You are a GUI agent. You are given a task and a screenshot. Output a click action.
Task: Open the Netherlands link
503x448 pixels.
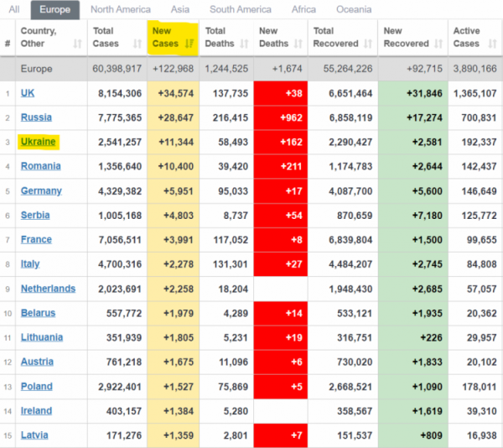pyautogui.click(x=48, y=289)
